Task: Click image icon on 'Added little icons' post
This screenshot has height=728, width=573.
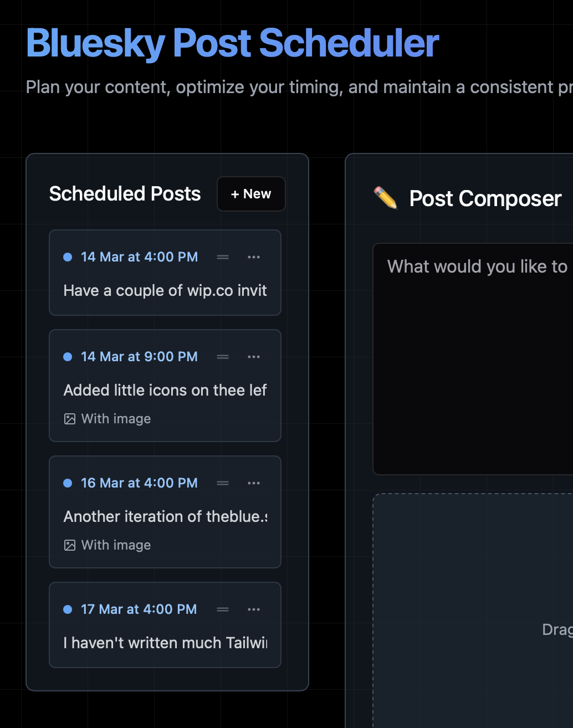Action: (x=70, y=419)
